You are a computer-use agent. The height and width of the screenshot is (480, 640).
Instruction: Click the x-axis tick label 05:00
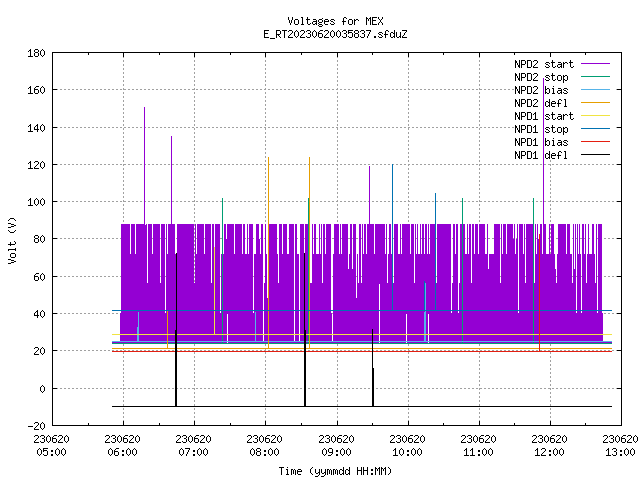point(51,452)
